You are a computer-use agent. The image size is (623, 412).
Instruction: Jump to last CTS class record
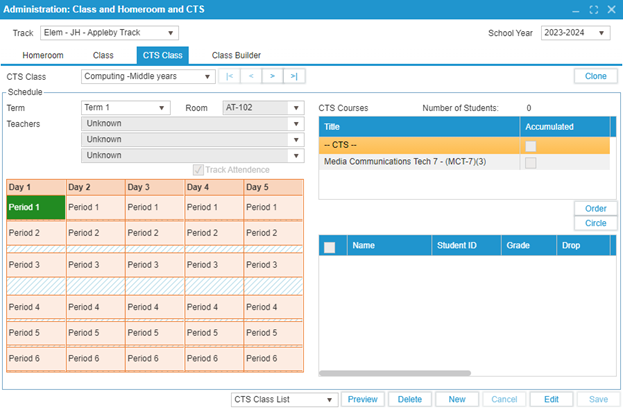[292, 76]
